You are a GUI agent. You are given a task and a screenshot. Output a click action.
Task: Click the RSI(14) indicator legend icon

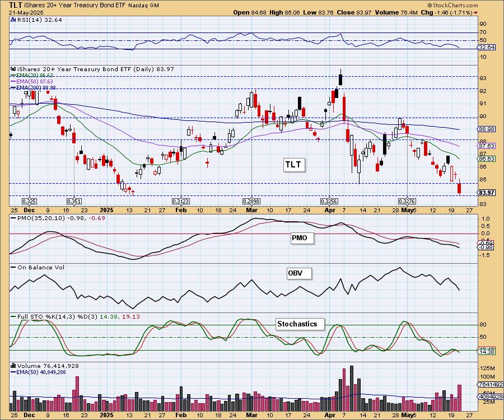(x=13, y=20)
